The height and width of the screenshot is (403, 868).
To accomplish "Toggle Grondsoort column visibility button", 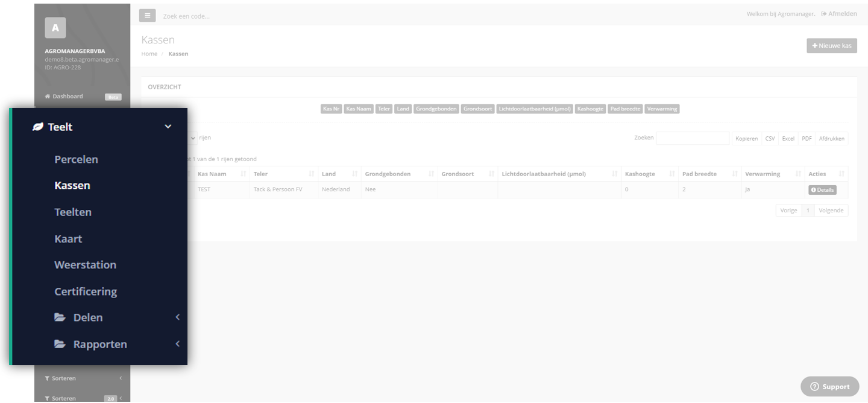I will point(478,109).
